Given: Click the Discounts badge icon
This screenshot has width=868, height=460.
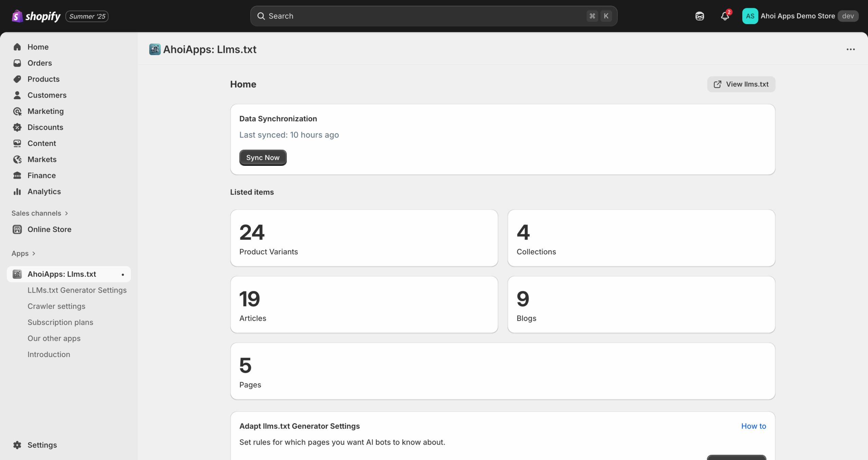Looking at the screenshot, I should point(17,127).
